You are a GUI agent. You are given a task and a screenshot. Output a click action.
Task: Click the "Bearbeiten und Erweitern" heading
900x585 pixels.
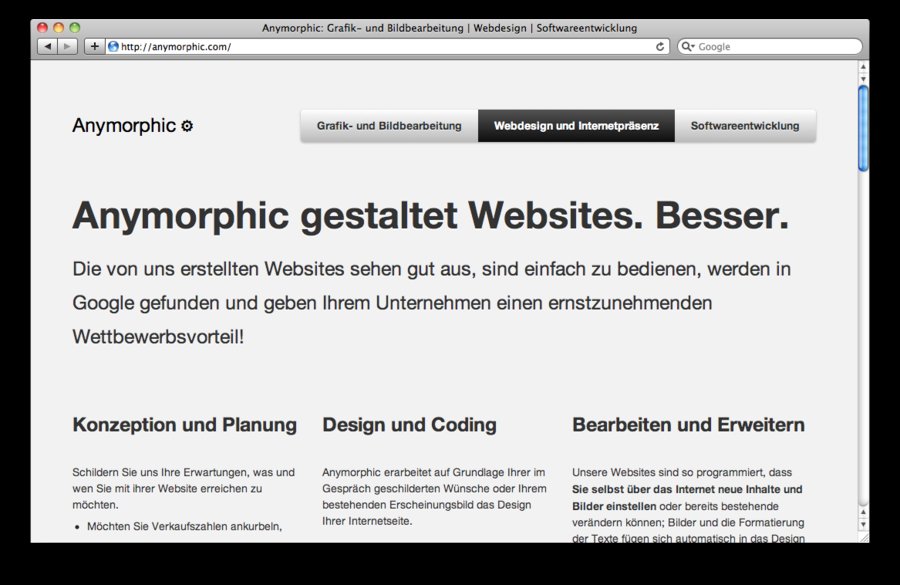tap(688, 424)
